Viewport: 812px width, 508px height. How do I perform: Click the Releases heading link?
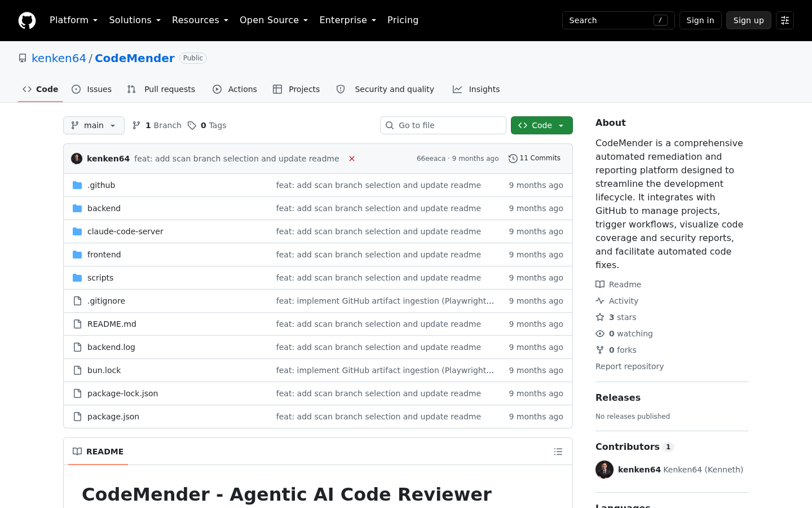(618, 397)
